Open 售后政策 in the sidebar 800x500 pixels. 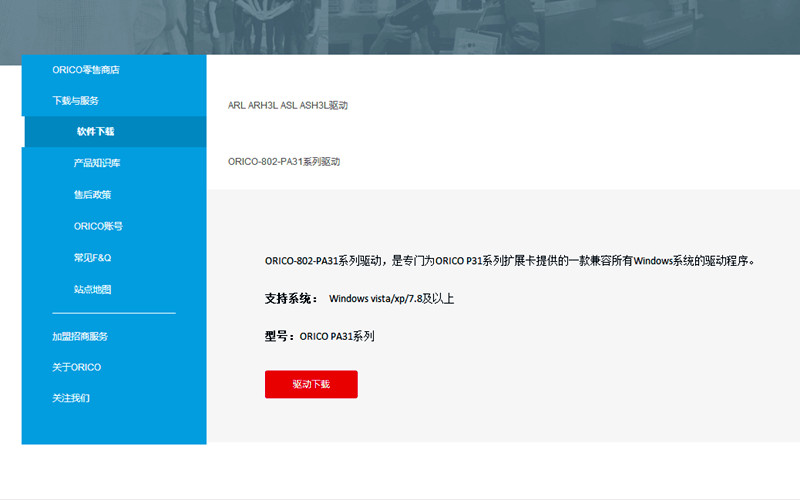92,194
